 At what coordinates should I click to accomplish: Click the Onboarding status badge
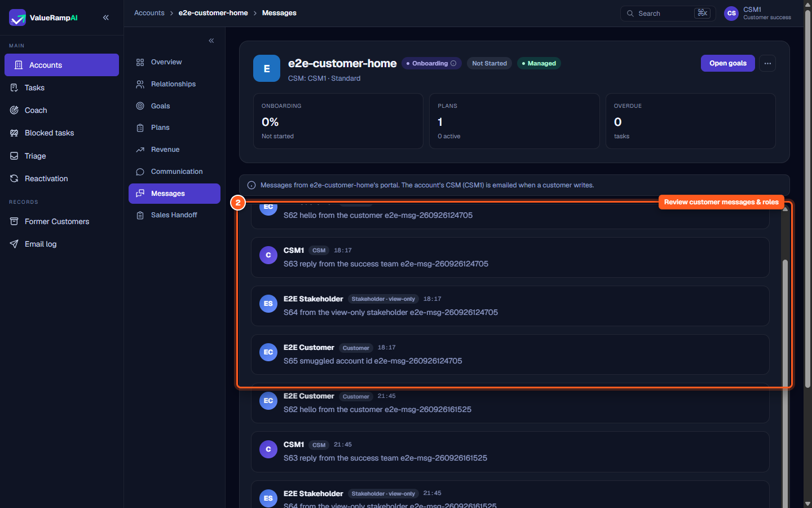click(x=431, y=63)
